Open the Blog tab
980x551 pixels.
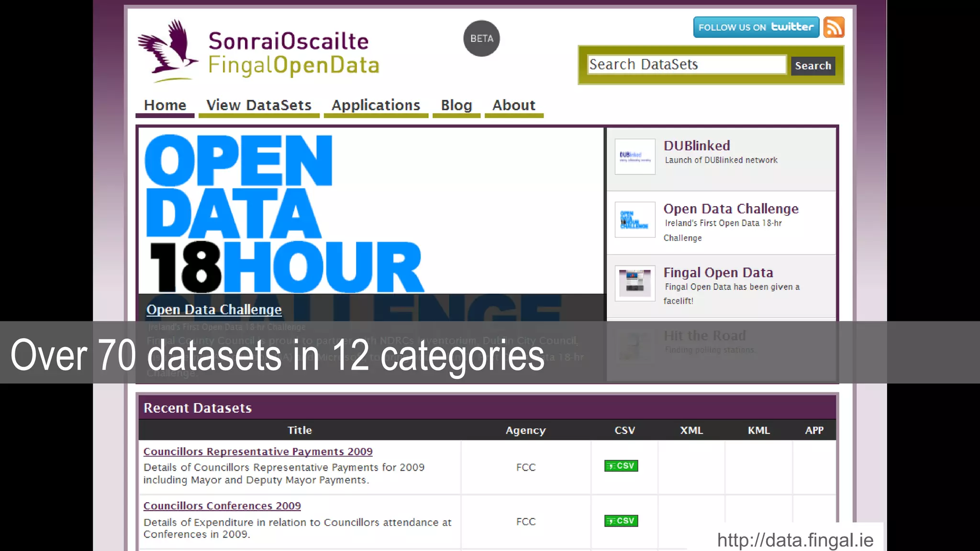coord(457,105)
